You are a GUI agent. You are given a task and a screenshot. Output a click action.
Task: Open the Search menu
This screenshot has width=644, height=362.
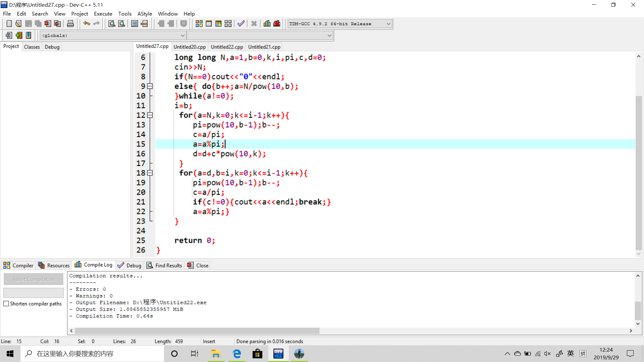click(x=40, y=14)
